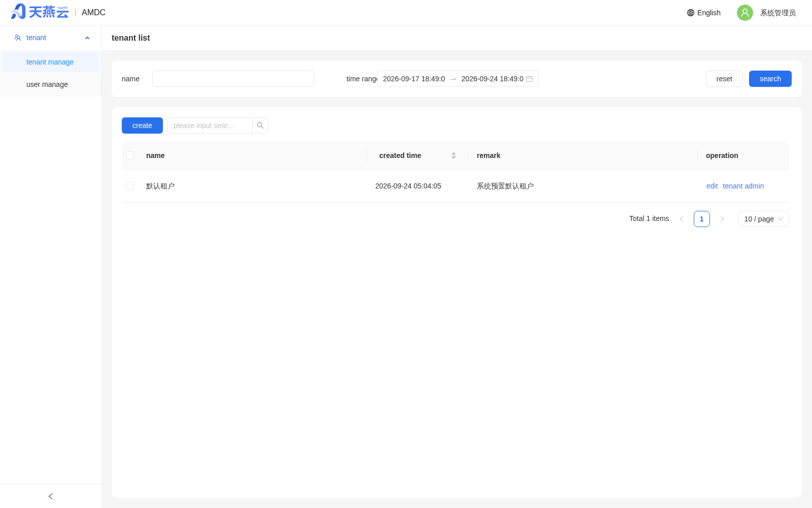The image size is (812, 508).
Task: Open the 10 / page dropdown
Action: coord(764,219)
